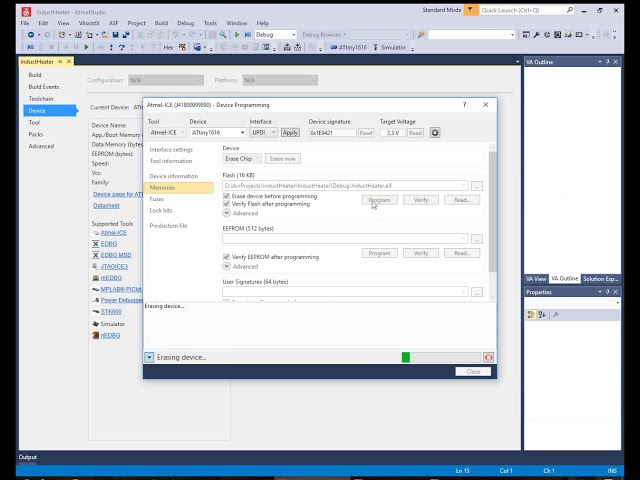Open the Datasheet link

point(106,205)
